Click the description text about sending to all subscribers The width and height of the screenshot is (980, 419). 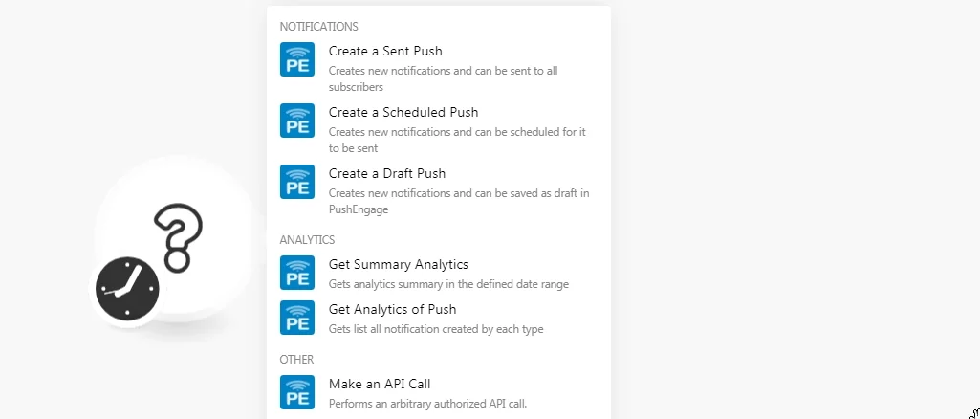coord(443,78)
